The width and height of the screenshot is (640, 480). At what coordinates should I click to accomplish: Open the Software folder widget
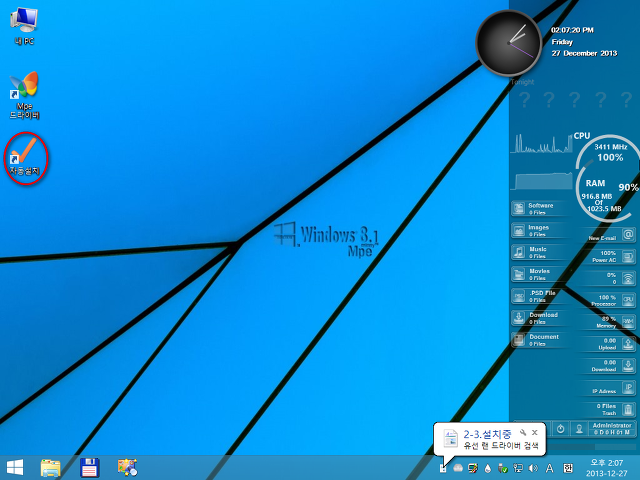539,209
